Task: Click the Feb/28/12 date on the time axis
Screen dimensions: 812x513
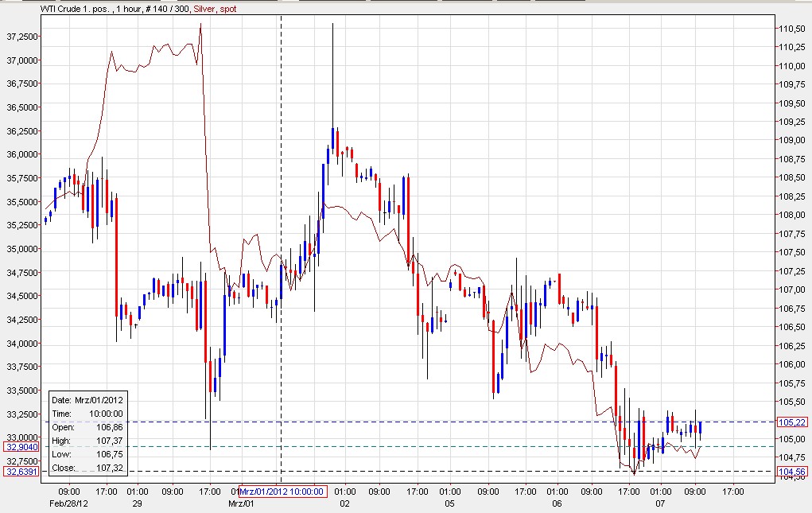Action: click(x=68, y=503)
